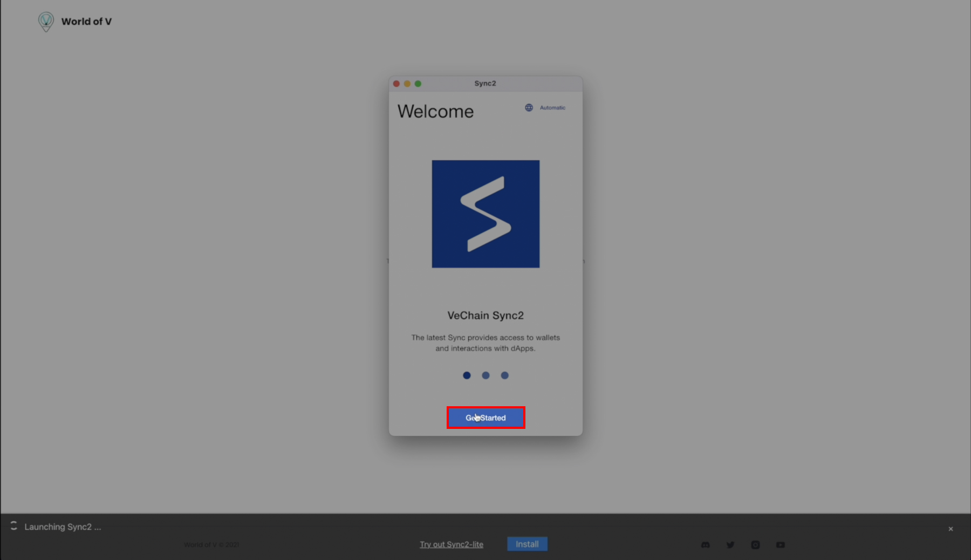Select the first onboarding page dot
Viewport: 971px width, 560px height.
(467, 375)
